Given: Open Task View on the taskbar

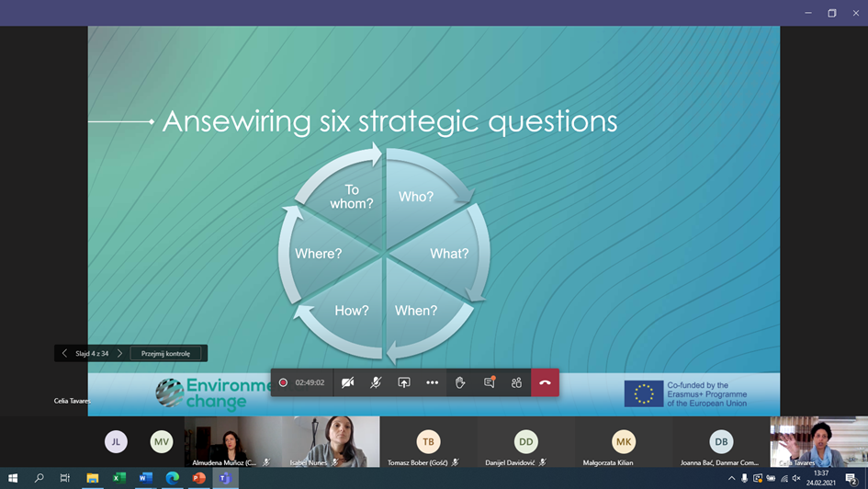Looking at the screenshot, I should point(65,478).
